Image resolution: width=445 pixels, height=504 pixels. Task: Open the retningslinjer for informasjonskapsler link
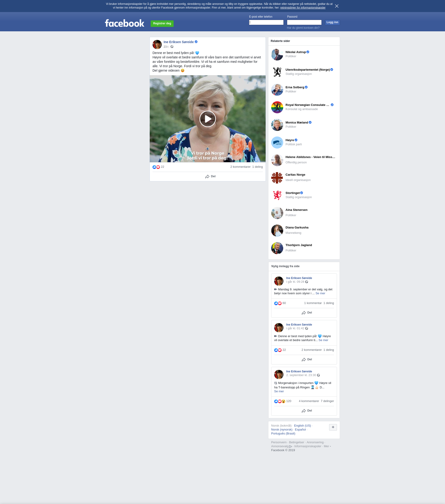(303, 8)
